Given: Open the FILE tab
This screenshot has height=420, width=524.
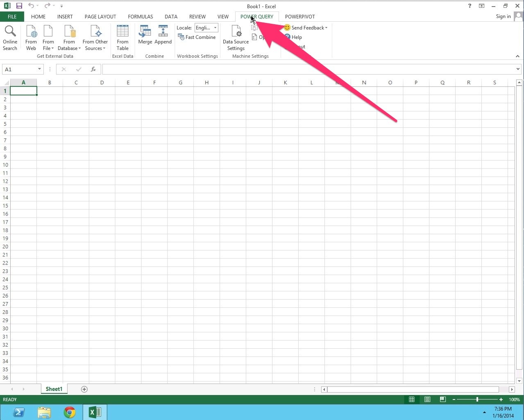Looking at the screenshot, I should coord(12,17).
